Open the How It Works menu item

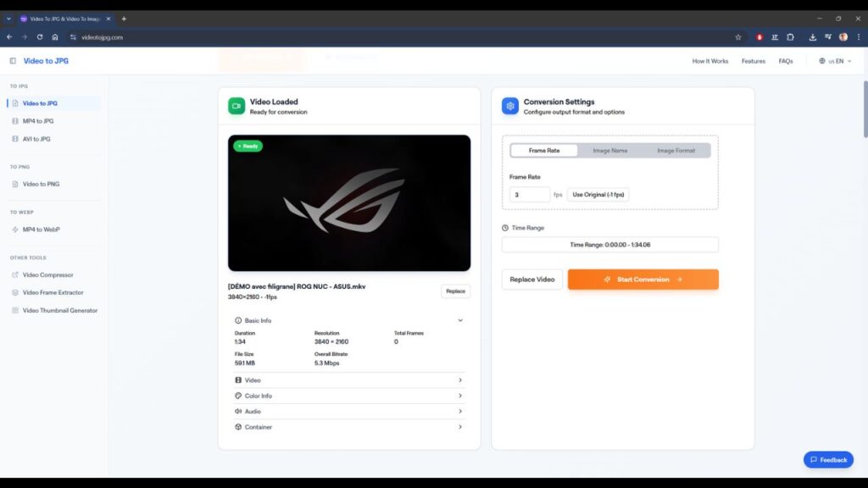[x=709, y=61]
